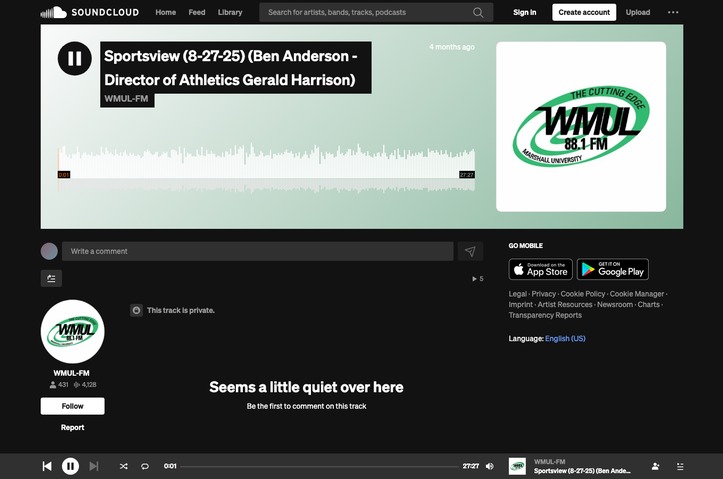The height and width of the screenshot is (479, 723).
Task: Click the sort comments icon button
Action: 51,278
